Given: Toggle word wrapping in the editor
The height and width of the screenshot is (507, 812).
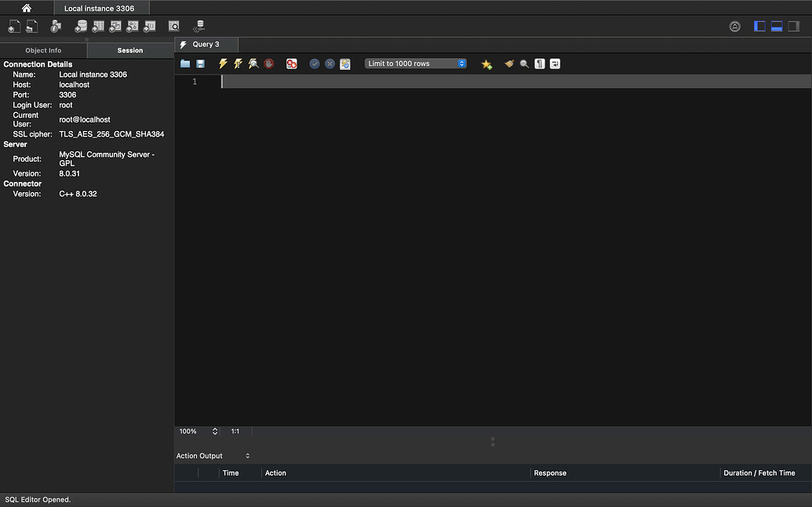Looking at the screenshot, I should [x=555, y=64].
